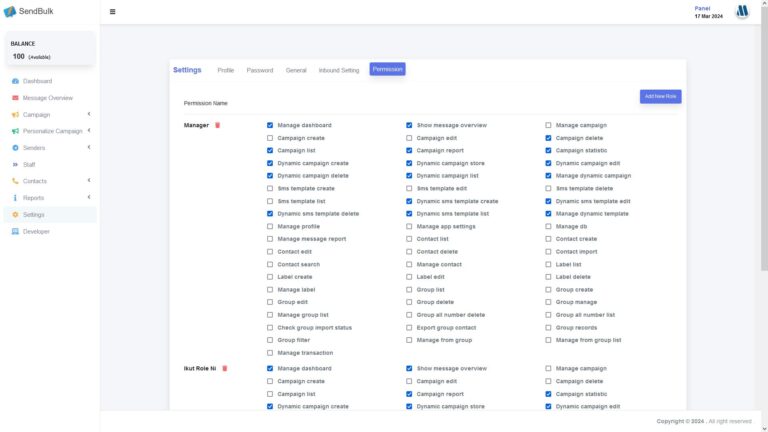This screenshot has height=432, width=768.
Task: Click the user avatar in top right
Action: coord(742,12)
